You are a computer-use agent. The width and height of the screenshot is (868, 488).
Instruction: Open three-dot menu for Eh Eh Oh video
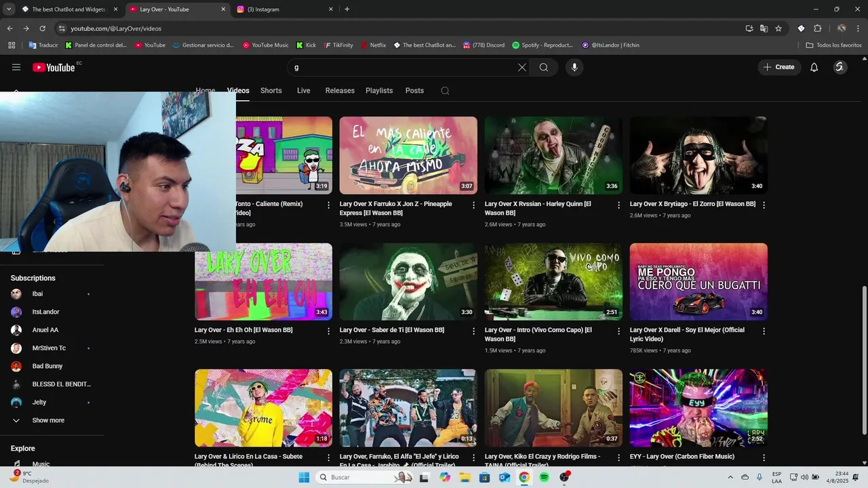point(329,331)
